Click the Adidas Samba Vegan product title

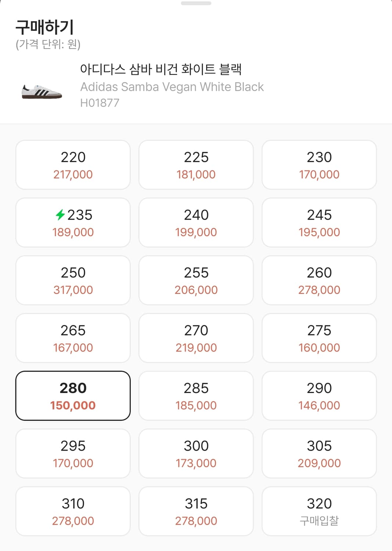click(x=161, y=69)
